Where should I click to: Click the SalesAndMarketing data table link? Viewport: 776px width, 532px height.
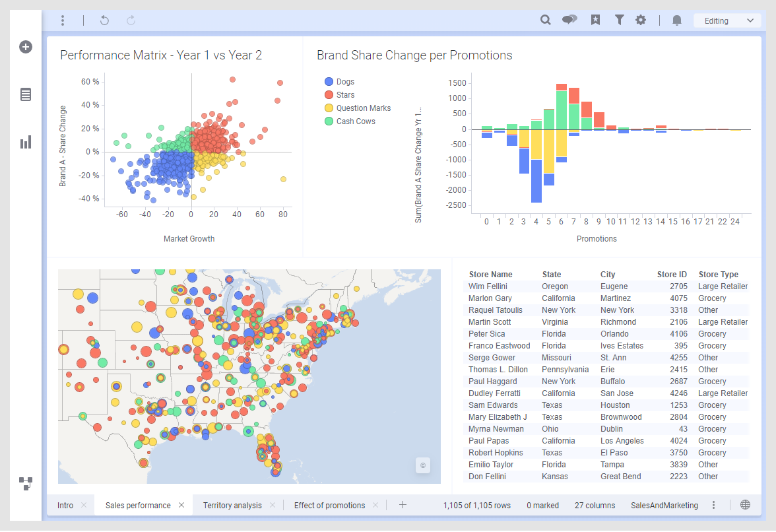pos(664,505)
